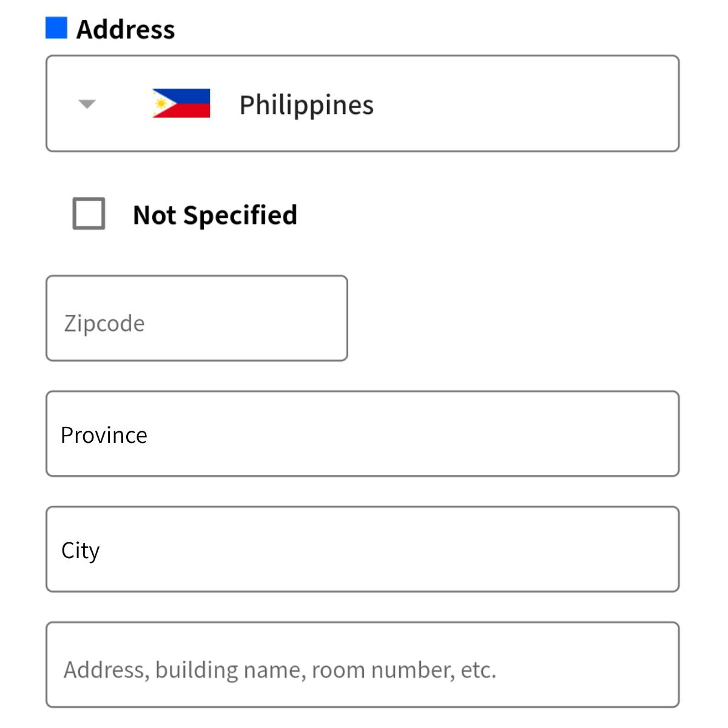Select the City text field
The image size is (728, 728).
pos(362,549)
